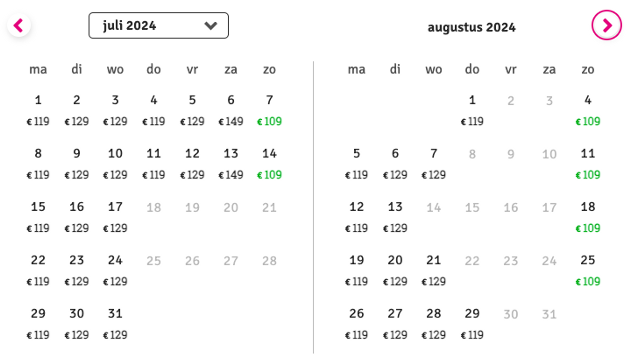Open the juli 2024 month dropdown
Image resolution: width=630 pixels, height=364 pixels.
[158, 25]
